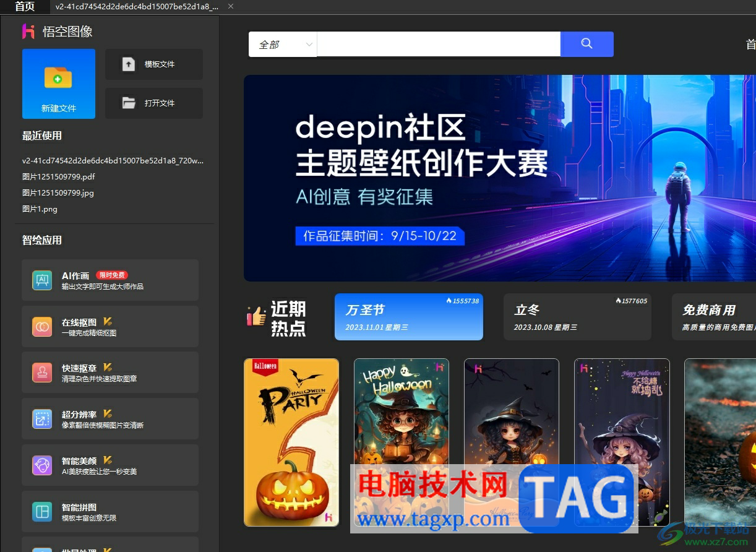The width and height of the screenshot is (756, 552).
Task: Open the dark witch girl with bats template
Action: [x=512, y=442]
